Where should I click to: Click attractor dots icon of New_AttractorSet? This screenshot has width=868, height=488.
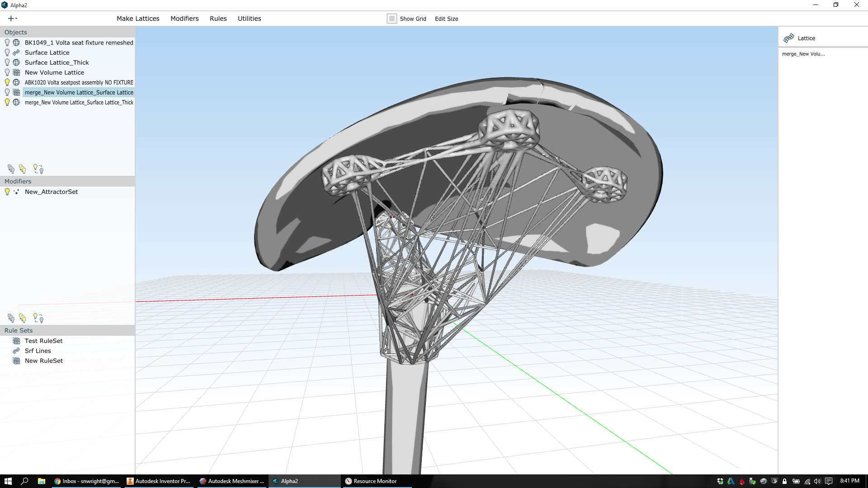16,192
